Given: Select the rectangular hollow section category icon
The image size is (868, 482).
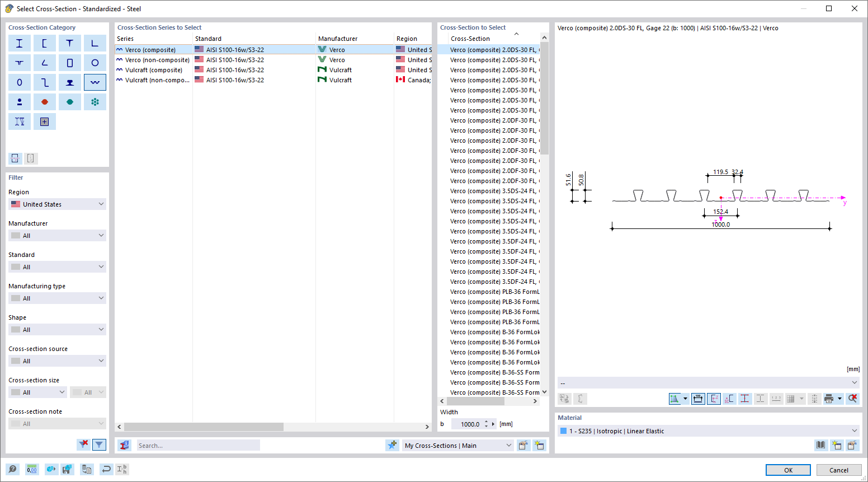Looking at the screenshot, I should pos(70,63).
